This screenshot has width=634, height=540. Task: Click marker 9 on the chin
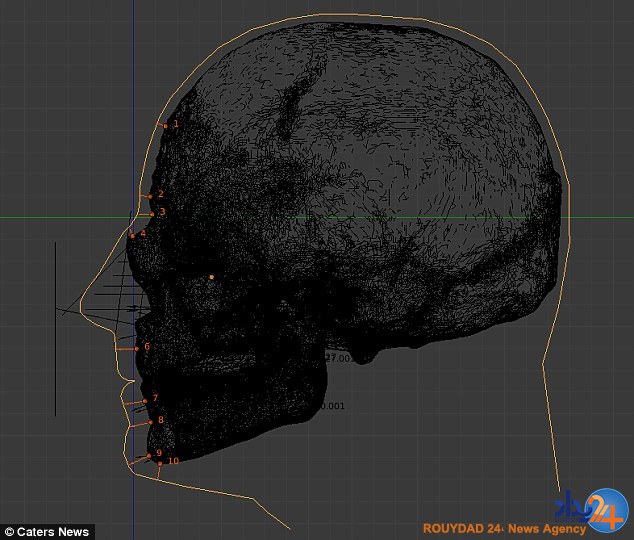(x=149, y=455)
